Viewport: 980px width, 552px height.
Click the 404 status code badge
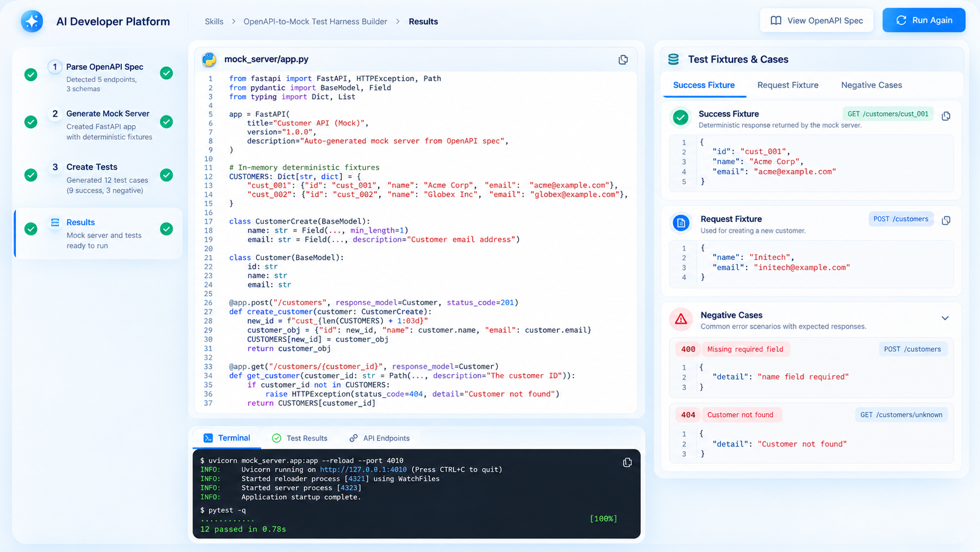[688, 415]
